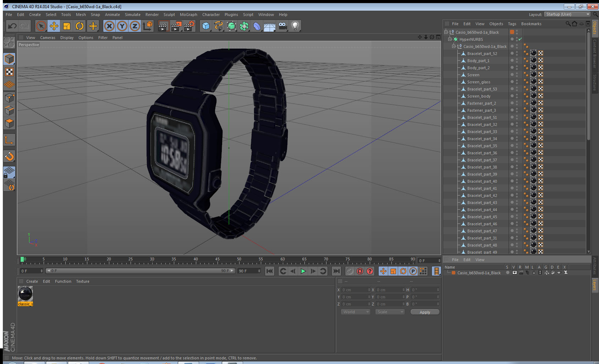Viewport: 599px width, 364px height.
Task: Add a HyperNURBS generator
Action: [x=231, y=26]
